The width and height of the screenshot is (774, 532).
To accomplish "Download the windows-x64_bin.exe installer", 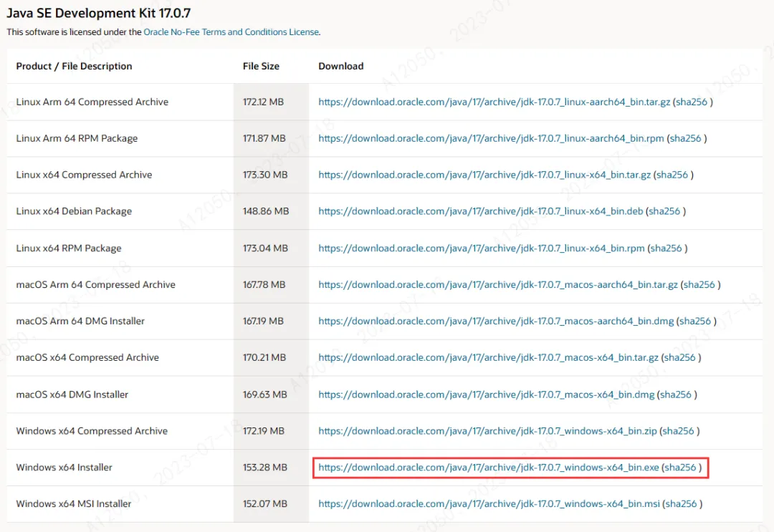I will [489, 468].
